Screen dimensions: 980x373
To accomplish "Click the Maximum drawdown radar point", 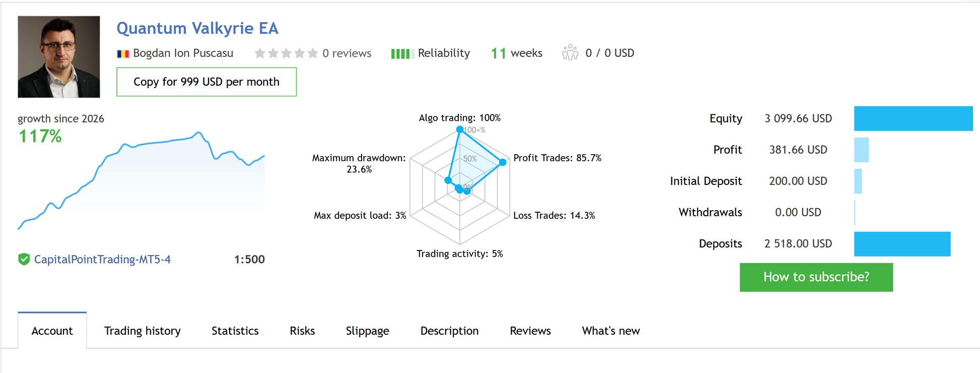I will pos(448,180).
